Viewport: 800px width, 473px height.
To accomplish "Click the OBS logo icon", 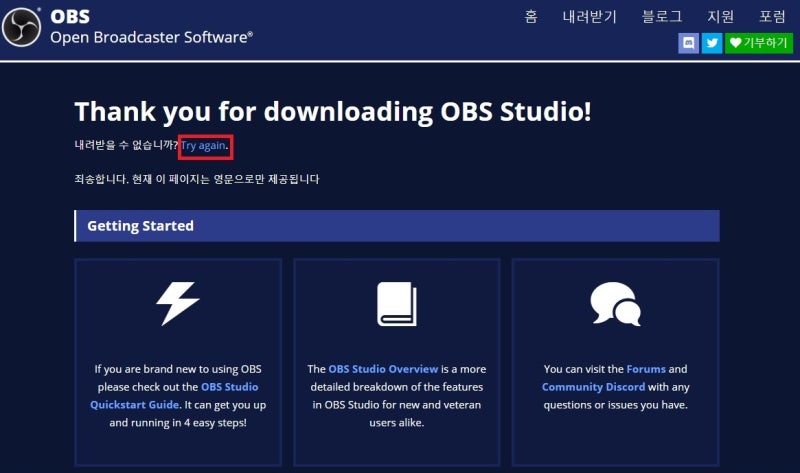I will tap(21, 28).
